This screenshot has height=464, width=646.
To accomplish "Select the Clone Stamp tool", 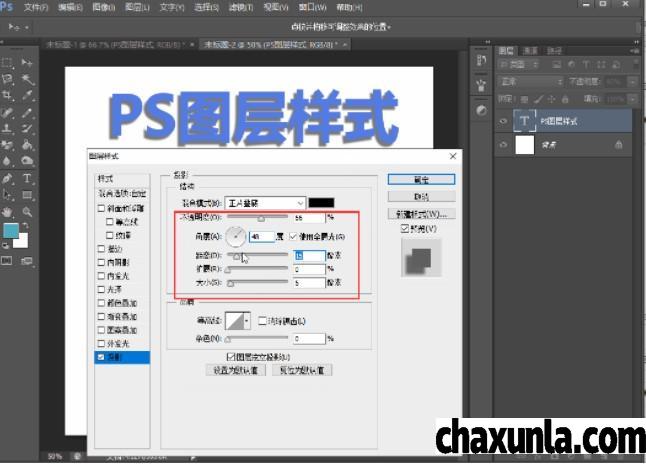I will 7,128.
